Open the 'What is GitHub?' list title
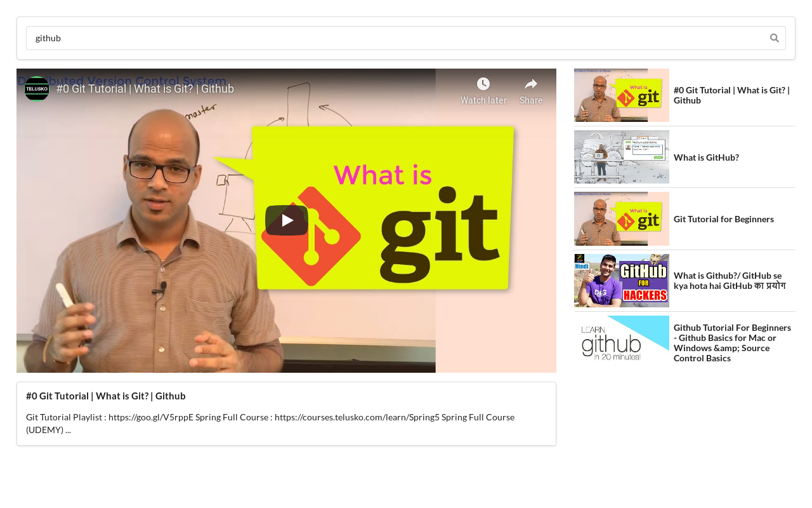 706,157
